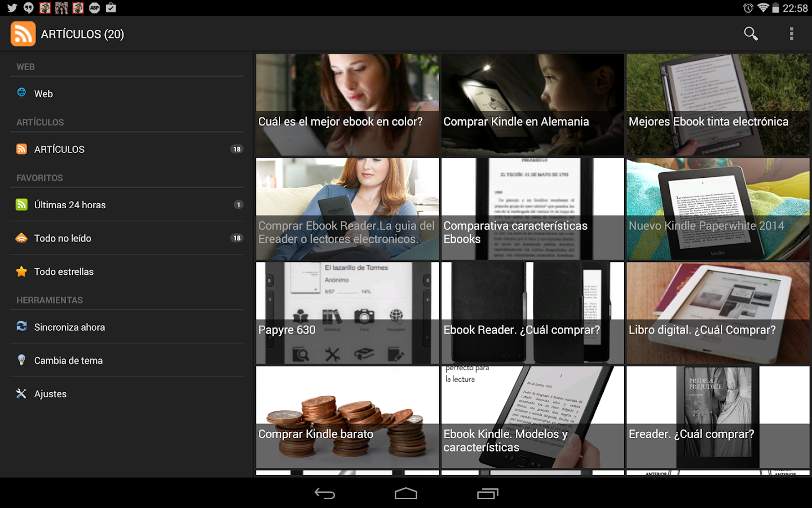Open article Papyre 630

pyautogui.click(x=347, y=313)
